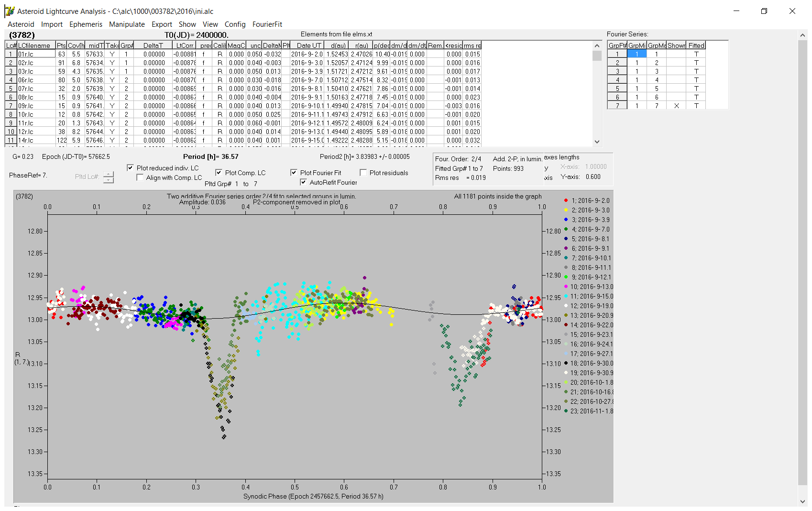Toggle AutoRefit Fourier checkbox
This screenshot has height=511, width=812.
tap(303, 182)
